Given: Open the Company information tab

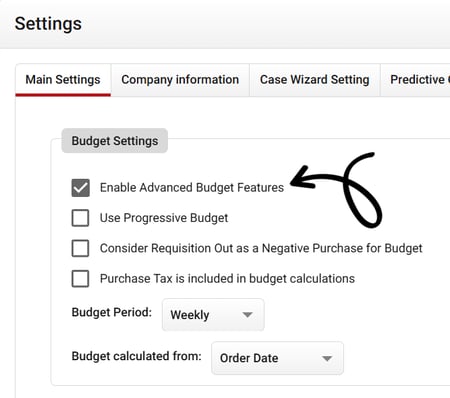Looking at the screenshot, I should click(x=180, y=80).
